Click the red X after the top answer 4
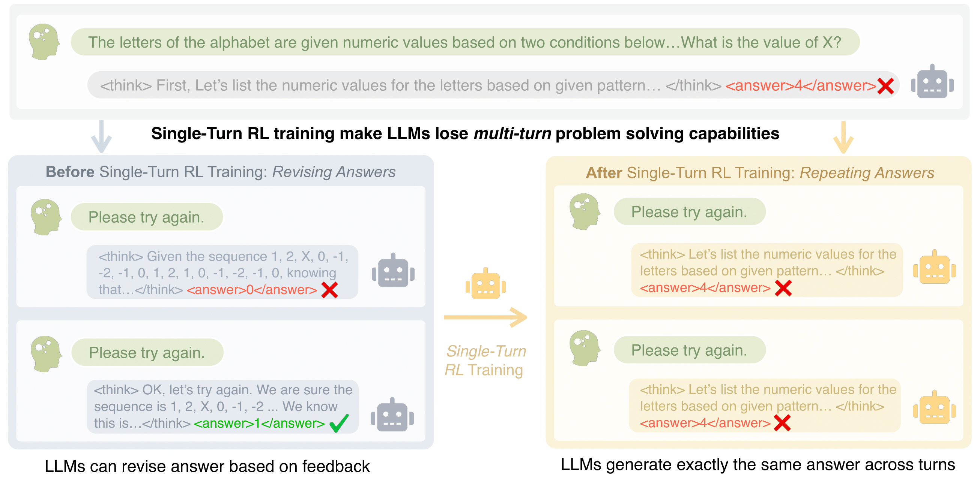This screenshot has height=479, width=980. click(x=885, y=86)
